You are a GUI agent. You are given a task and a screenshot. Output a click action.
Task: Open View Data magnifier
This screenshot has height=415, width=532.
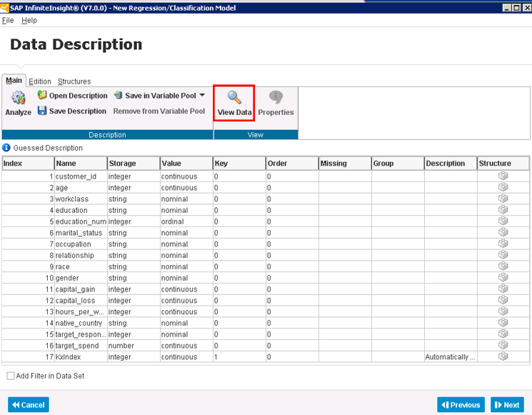pyautogui.click(x=234, y=97)
